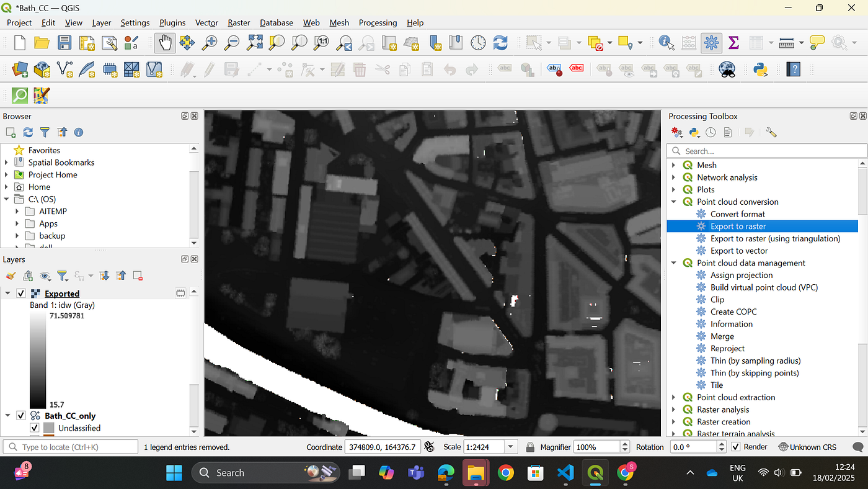Open the Raster menu

point(239,22)
